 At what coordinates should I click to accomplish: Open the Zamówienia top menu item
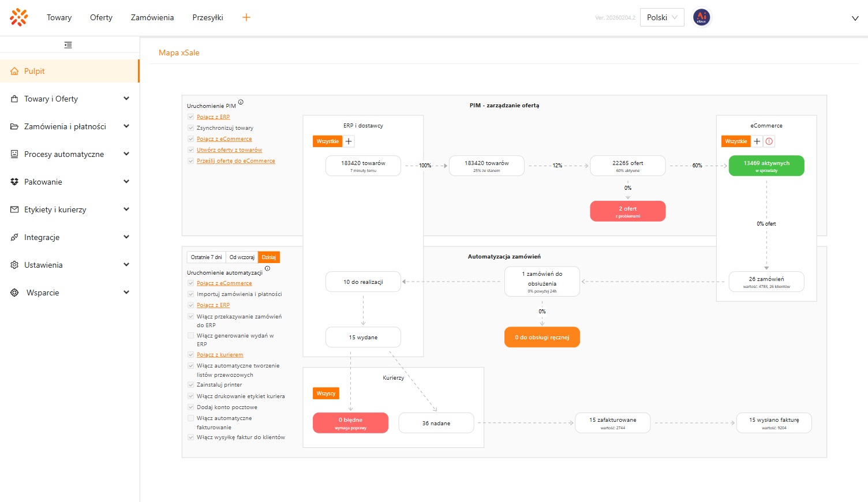152,17
